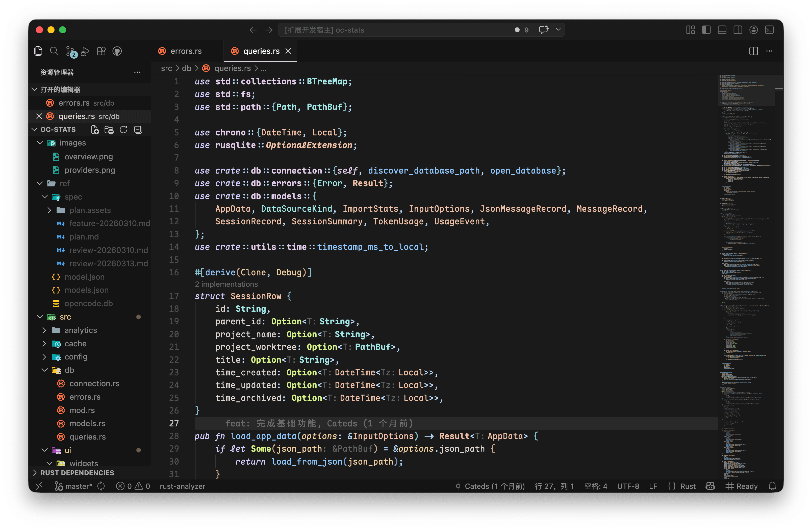Click the title bar search field
The image size is (812, 530).
393,30
